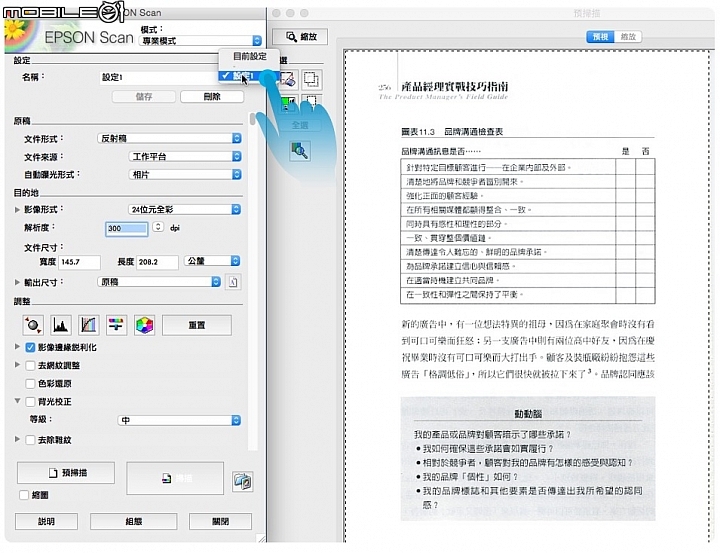
Task: Click the resolution stepper arrows
Action: pyautogui.click(x=158, y=227)
